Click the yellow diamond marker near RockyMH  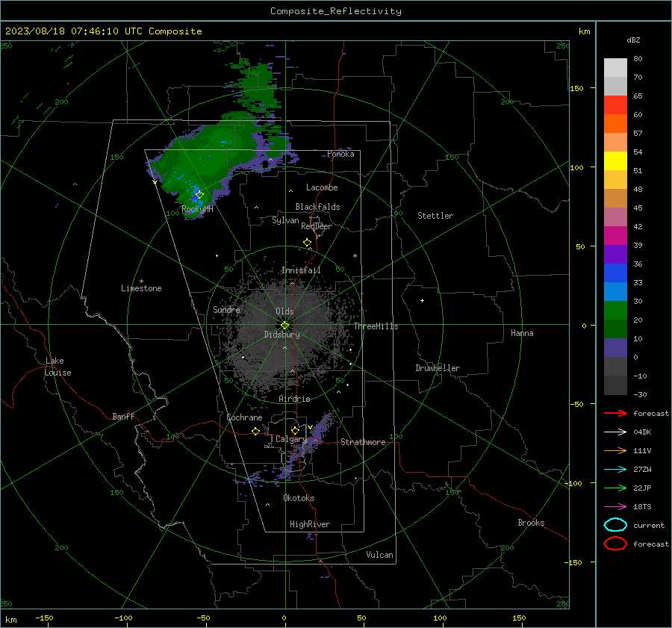(199, 195)
